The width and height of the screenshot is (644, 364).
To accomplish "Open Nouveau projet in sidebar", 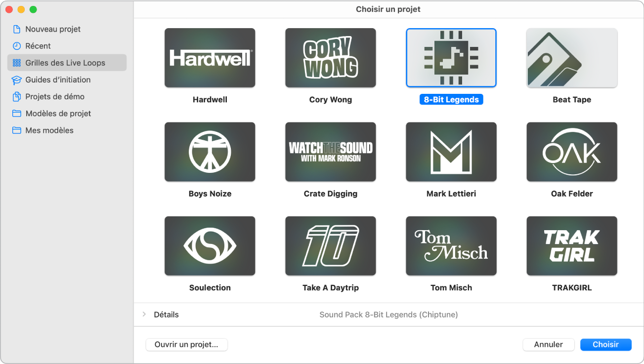I will tap(53, 29).
